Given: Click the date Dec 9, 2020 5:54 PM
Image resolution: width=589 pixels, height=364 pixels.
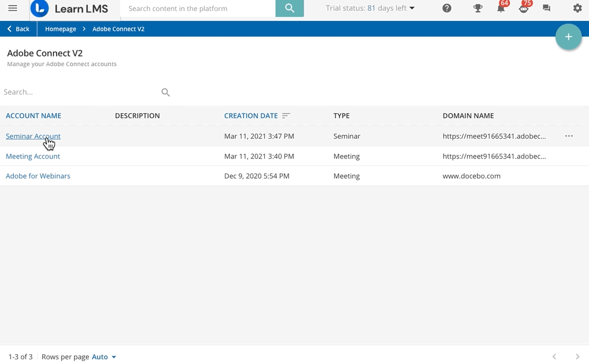Looking at the screenshot, I should click(x=257, y=176).
